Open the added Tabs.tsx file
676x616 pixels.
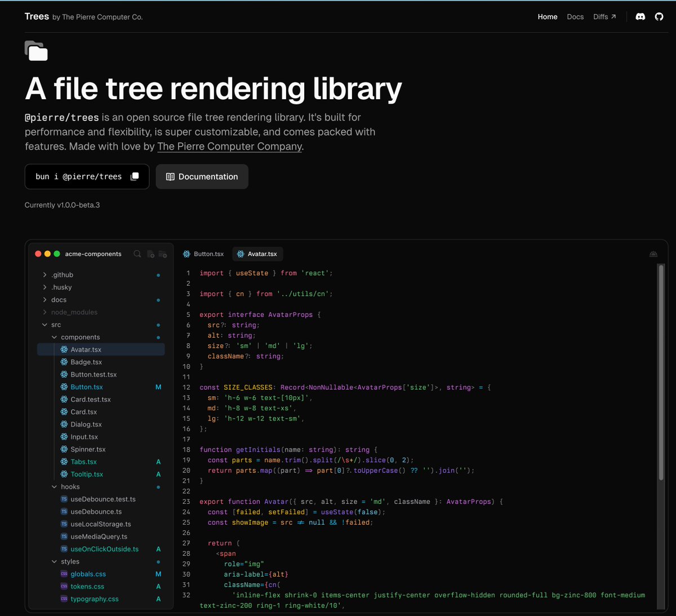click(x=101, y=462)
